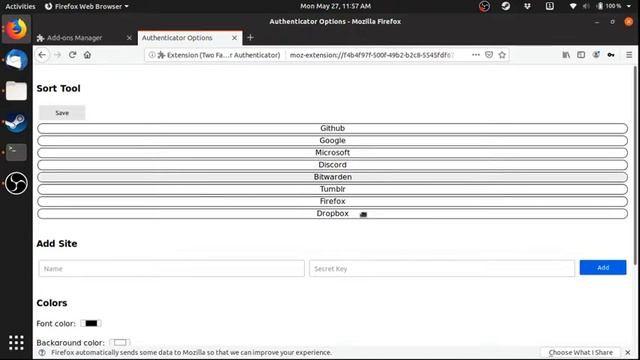The width and height of the screenshot is (640, 360).
Task: Click the forward navigation arrow
Action: 57,55
